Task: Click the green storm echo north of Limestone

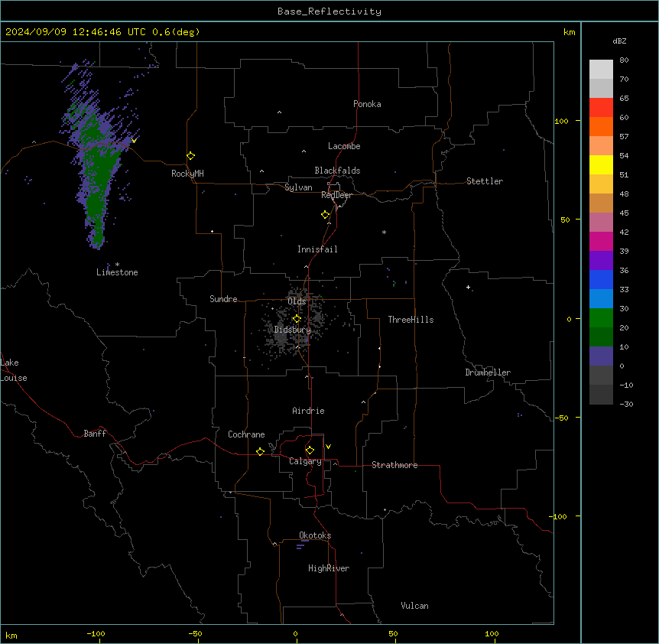Action: pyautogui.click(x=96, y=168)
